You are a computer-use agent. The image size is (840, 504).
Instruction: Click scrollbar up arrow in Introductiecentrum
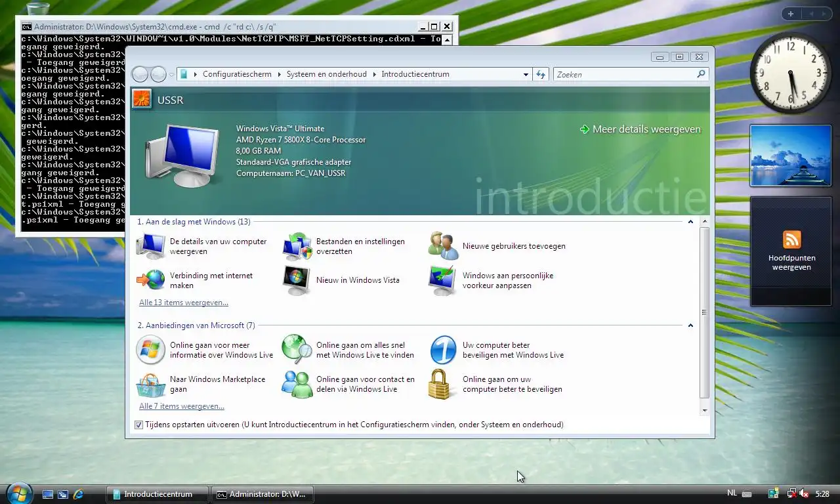(x=704, y=222)
